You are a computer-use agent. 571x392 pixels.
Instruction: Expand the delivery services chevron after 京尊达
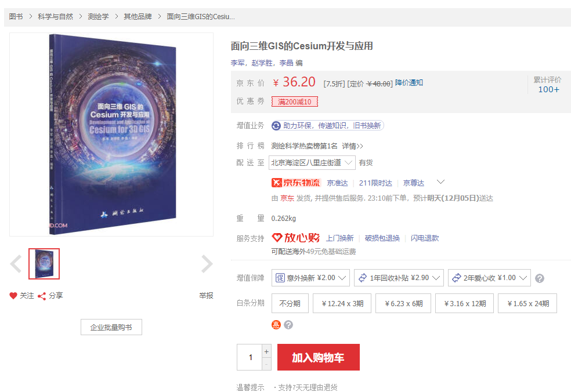[x=440, y=182]
